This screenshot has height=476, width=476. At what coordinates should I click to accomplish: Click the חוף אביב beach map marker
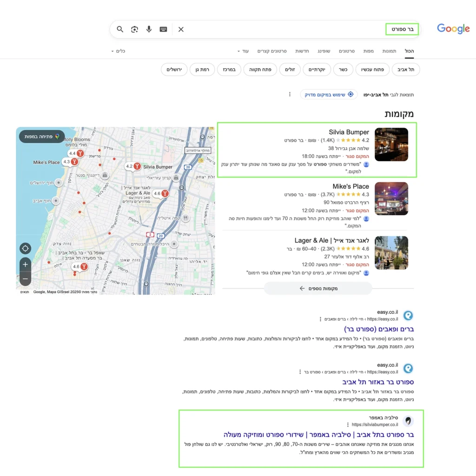coord(56,201)
